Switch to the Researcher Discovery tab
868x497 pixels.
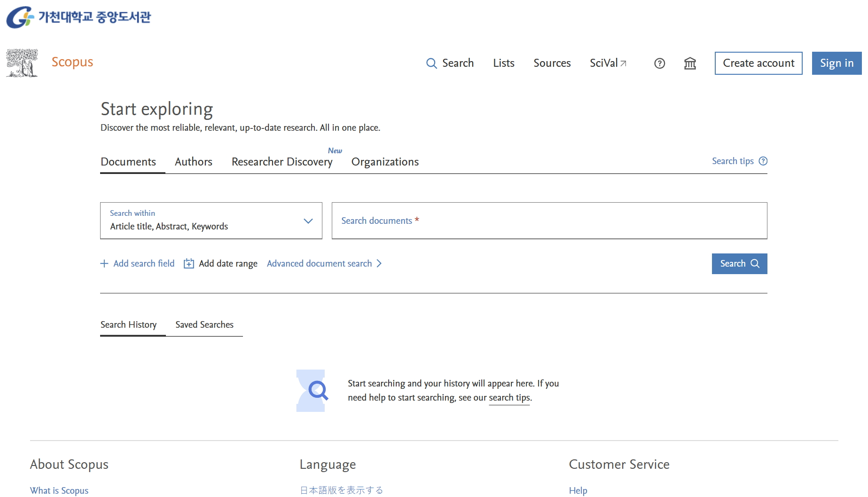point(282,162)
